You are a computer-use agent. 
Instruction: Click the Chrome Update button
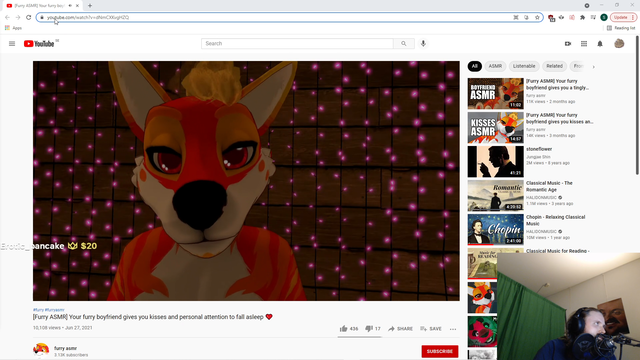[x=623, y=18]
